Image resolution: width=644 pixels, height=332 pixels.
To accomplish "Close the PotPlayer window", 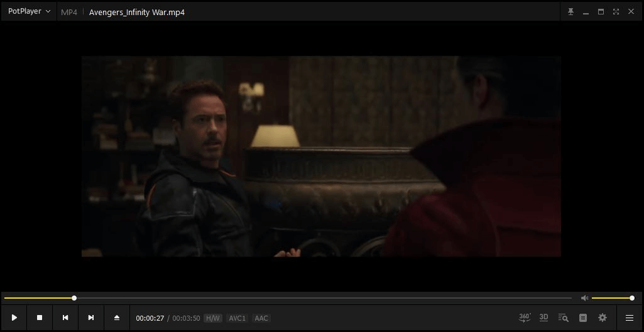I will [631, 11].
